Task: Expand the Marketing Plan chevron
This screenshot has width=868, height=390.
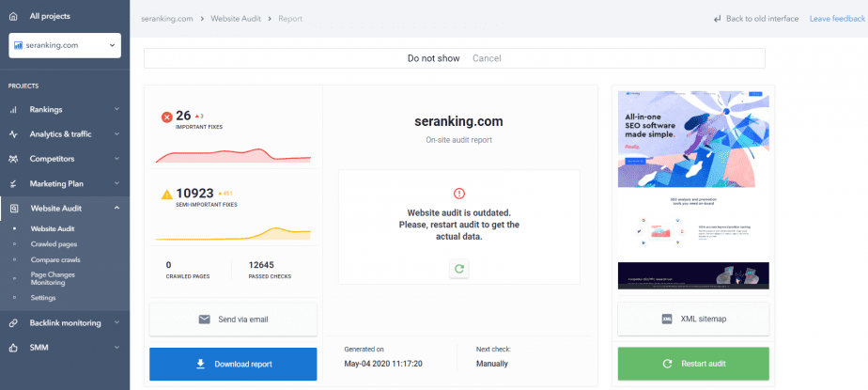Action: coord(116,183)
